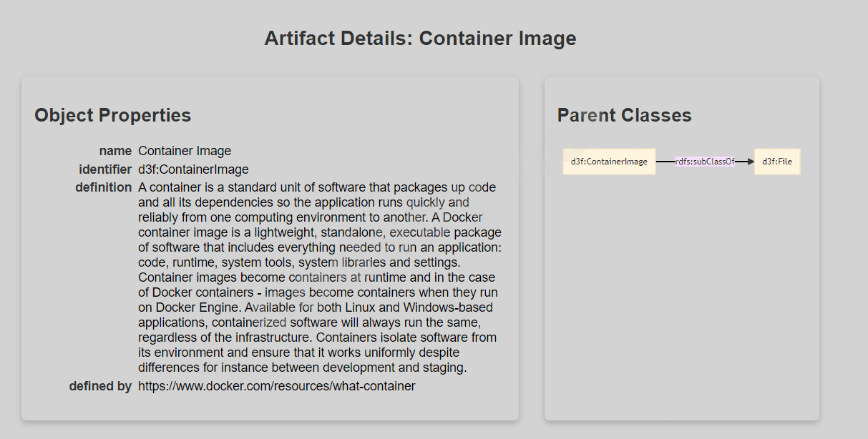Screen dimensions: 868x439
Task: Click the line between ContainerImage node and subClassOf
Action: (665, 162)
